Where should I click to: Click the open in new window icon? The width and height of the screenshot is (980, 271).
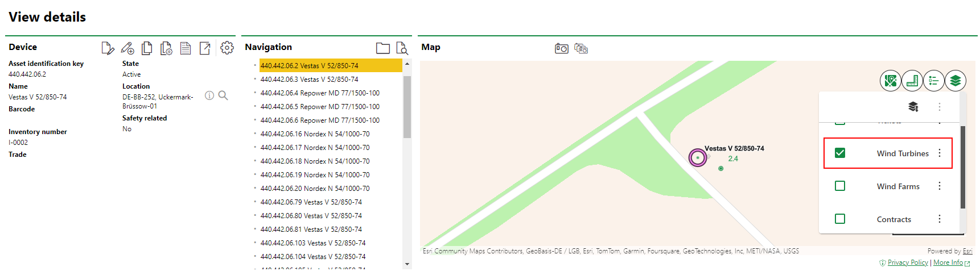205,48
